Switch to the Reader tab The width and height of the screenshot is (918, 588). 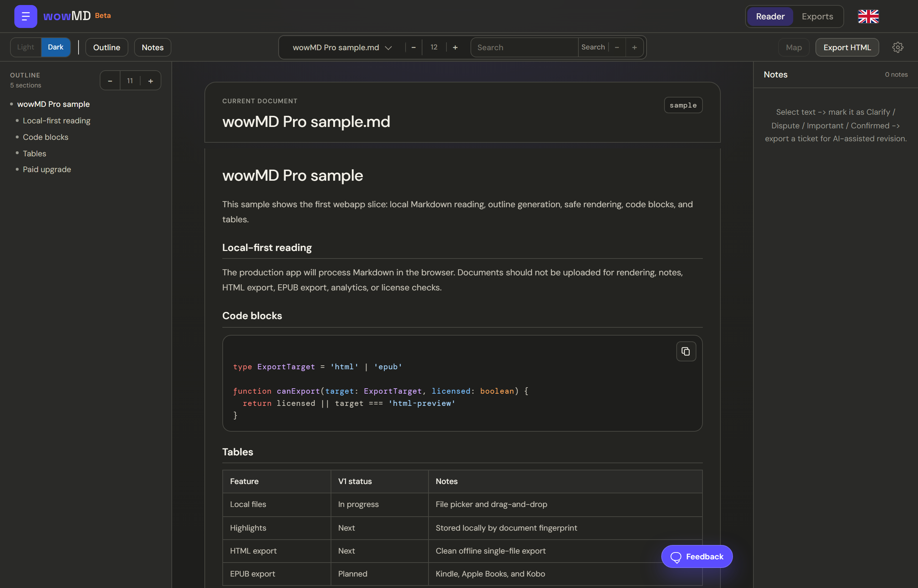770,16
